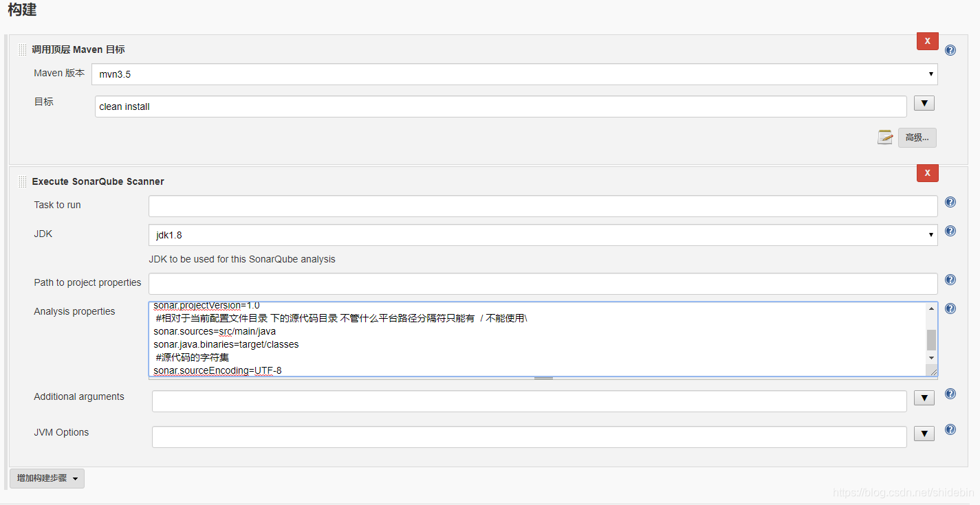Click the textarea corner resize grip
Viewport: 980px width, 505px height.
[933, 371]
